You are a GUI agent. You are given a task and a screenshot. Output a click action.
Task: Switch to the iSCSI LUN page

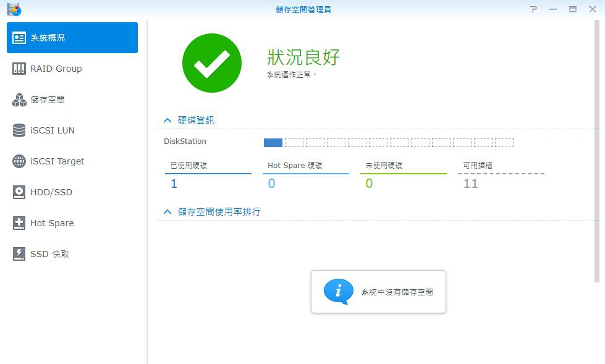pyautogui.click(x=53, y=130)
